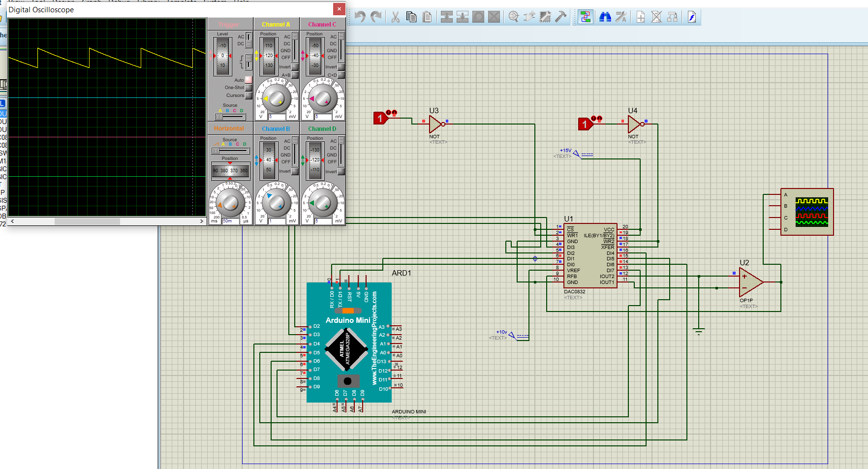This screenshot has height=469, width=868.
Task: Click the Undo arrow in toolbar
Action: (360, 17)
